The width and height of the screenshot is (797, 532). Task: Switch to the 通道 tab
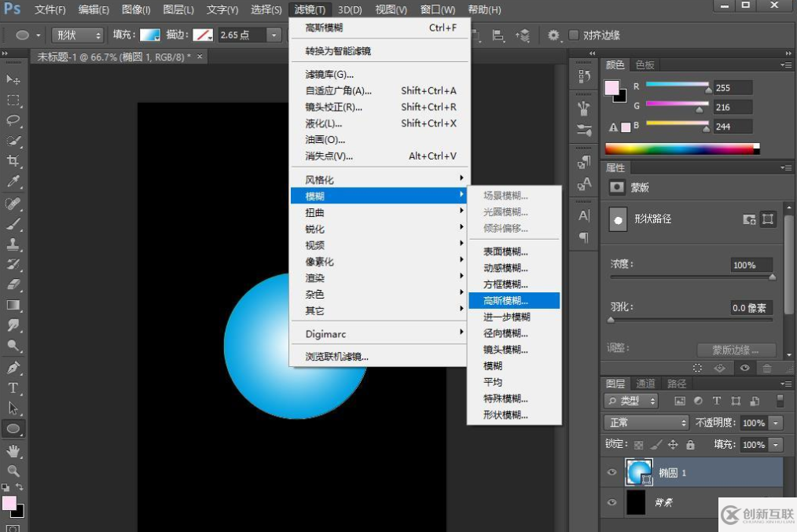click(x=645, y=383)
